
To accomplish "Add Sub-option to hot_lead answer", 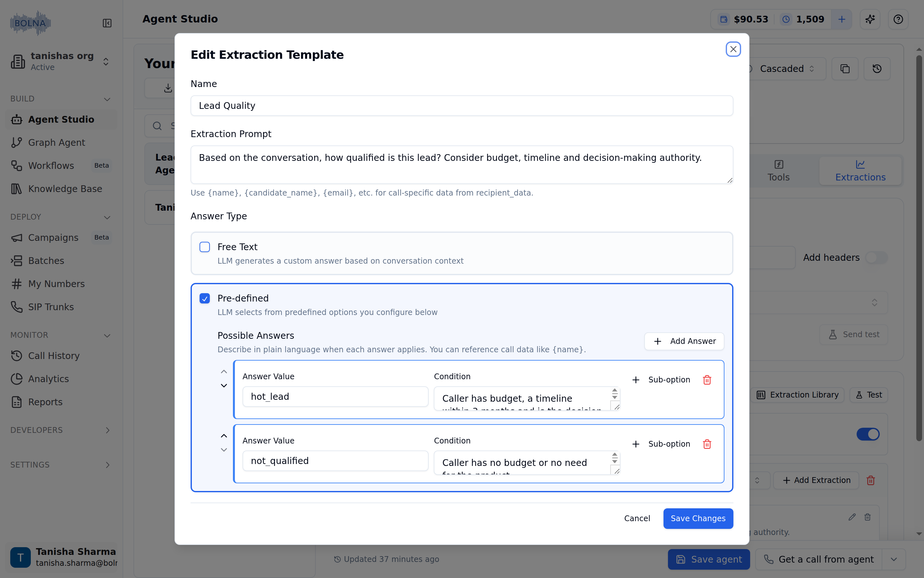I will (661, 380).
